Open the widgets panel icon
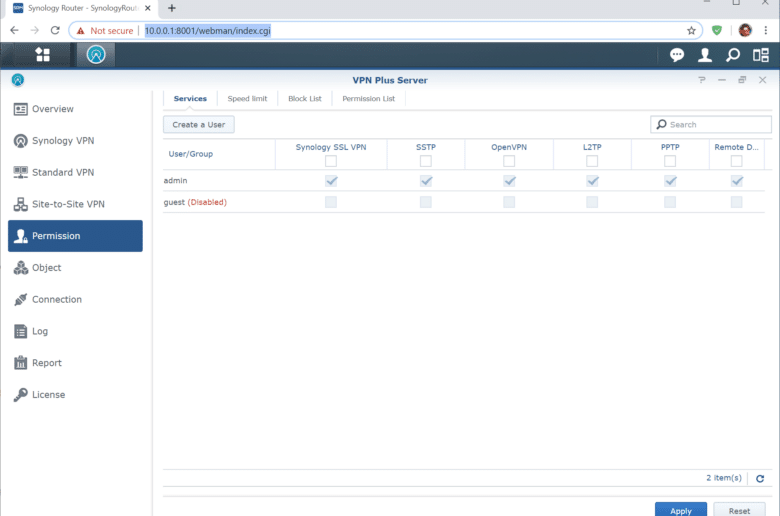780x516 pixels. coord(761,55)
